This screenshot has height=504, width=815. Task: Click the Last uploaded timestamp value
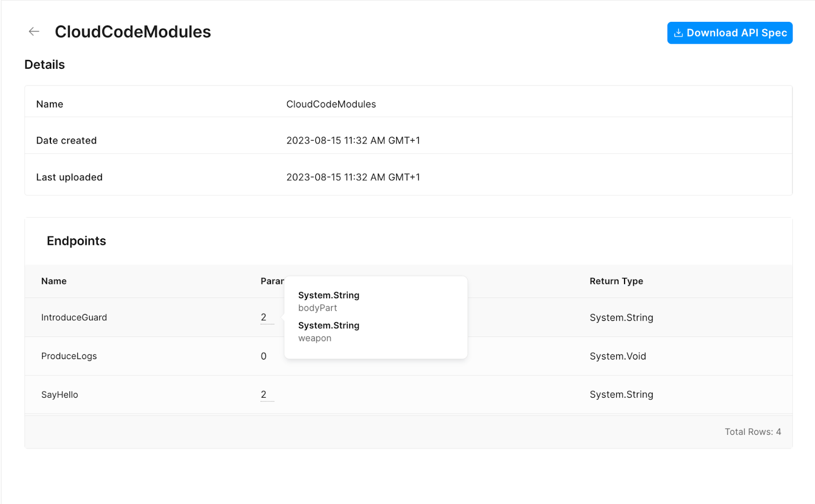[x=352, y=177]
